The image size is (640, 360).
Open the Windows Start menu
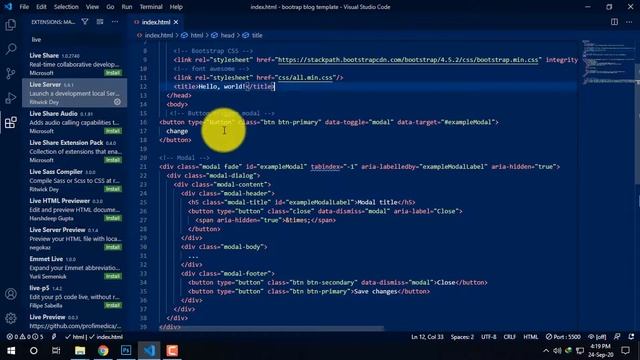pyautogui.click(x=11, y=351)
